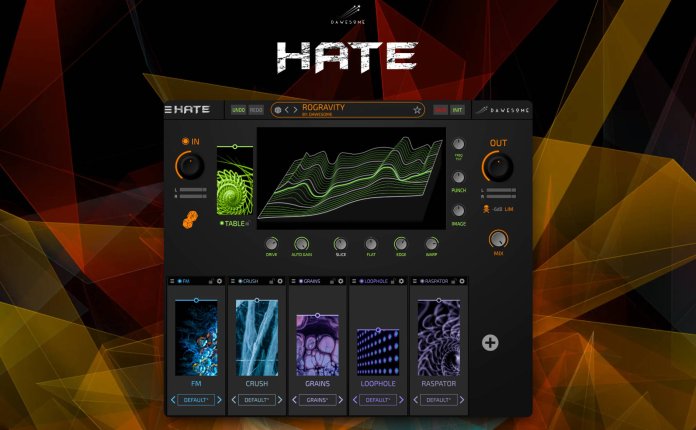The height and width of the screenshot is (430, 696).
Task: Open the preset browser globe icon
Action: click(278, 110)
